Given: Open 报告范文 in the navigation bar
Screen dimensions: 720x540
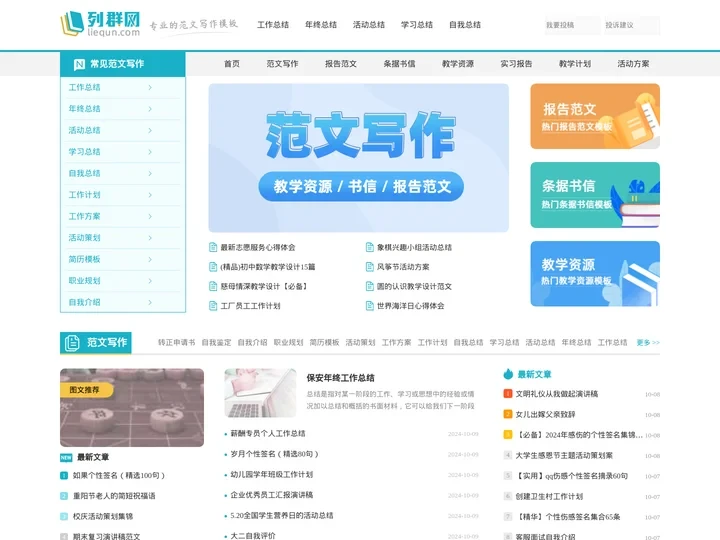Looking at the screenshot, I should click(341, 64).
